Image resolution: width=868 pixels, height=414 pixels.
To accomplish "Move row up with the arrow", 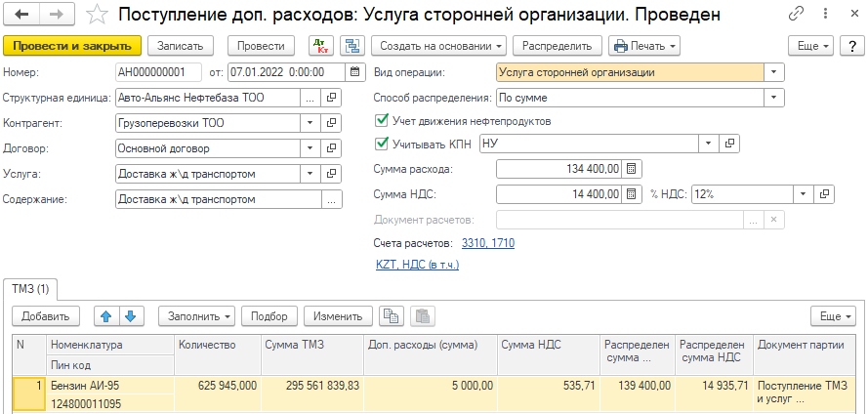I will (105, 316).
